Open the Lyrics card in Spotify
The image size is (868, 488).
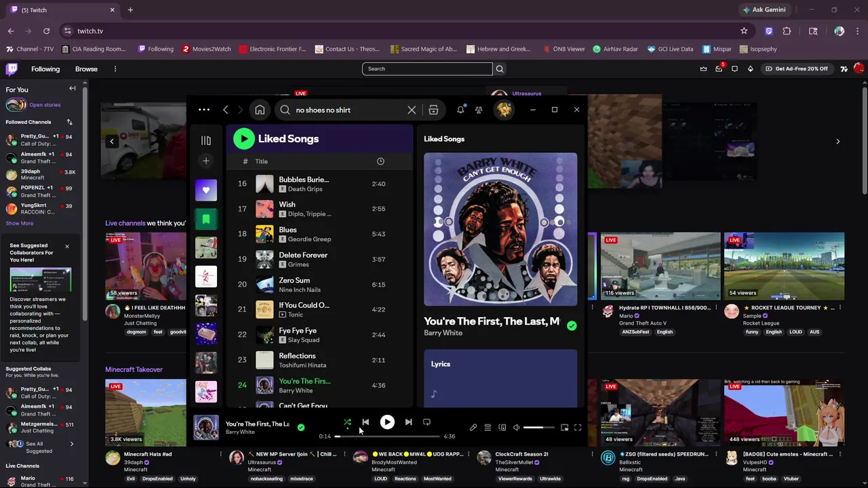[500, 378]
